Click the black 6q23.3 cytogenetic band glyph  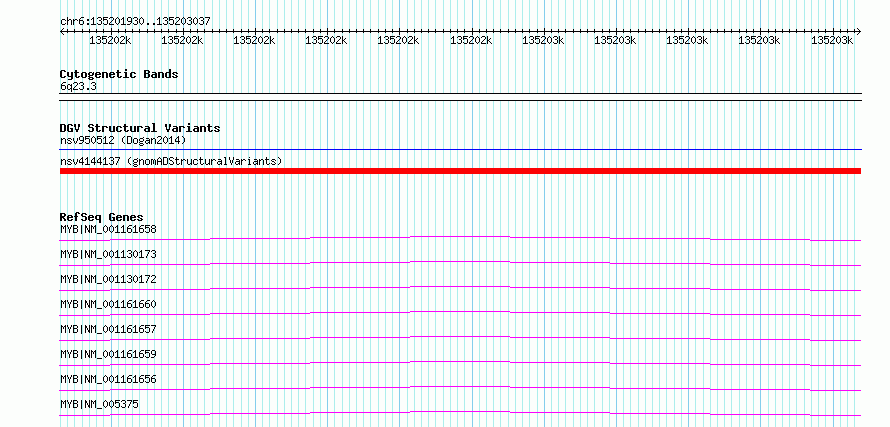(x=460, y=97)
